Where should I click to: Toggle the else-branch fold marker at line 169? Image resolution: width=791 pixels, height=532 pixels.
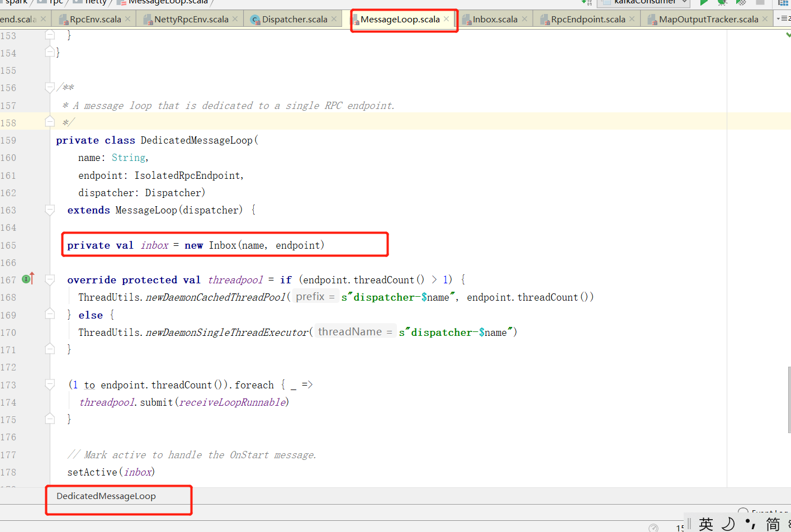[50, 315]
